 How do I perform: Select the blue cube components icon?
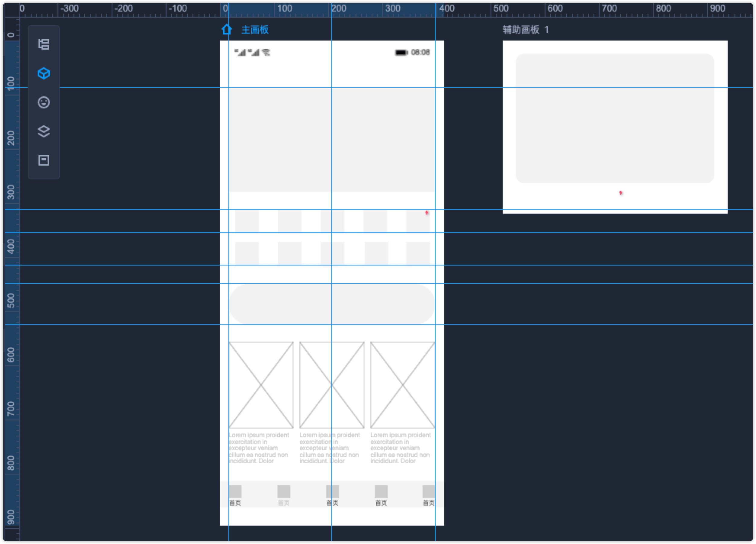(44, 73)
